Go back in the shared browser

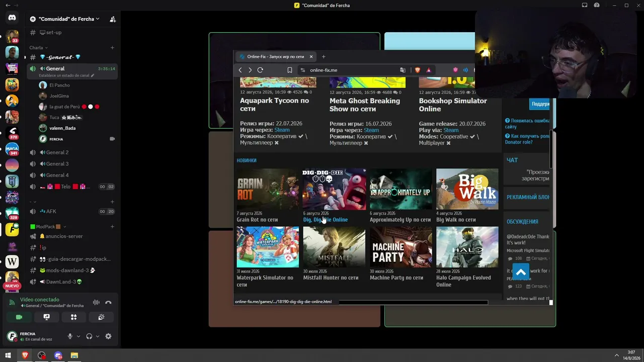coord(240,70)
